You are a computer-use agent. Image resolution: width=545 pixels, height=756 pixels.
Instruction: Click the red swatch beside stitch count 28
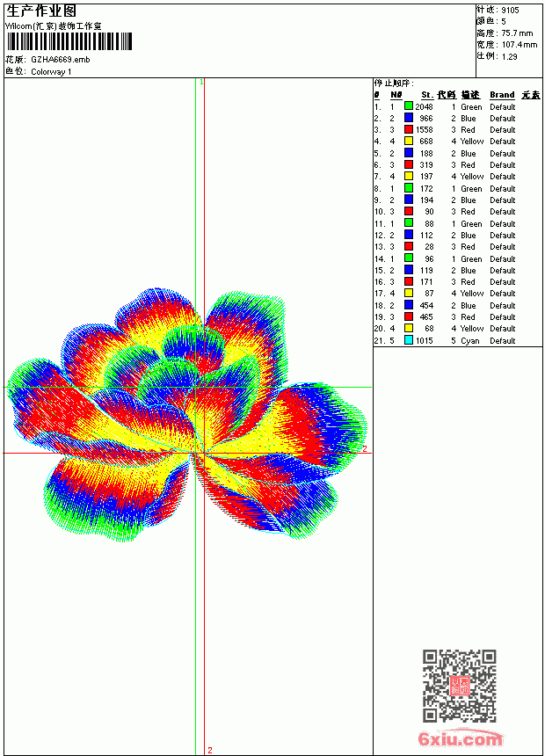point(409,246)
